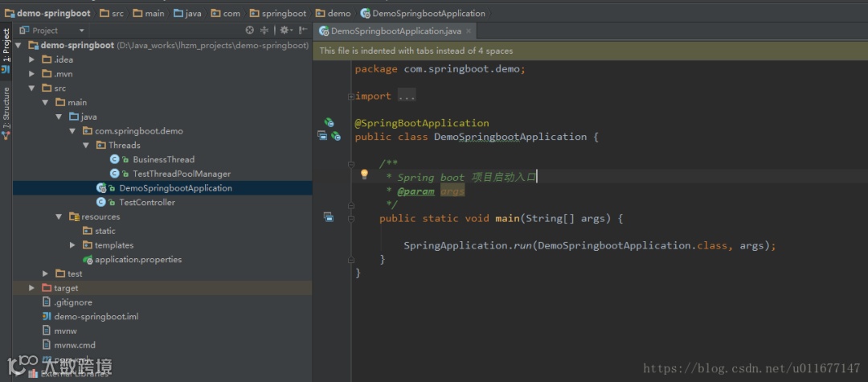The width and height of the screenshot is (868, 382).
Task: Expand the test folder
Action: [45, 273]
